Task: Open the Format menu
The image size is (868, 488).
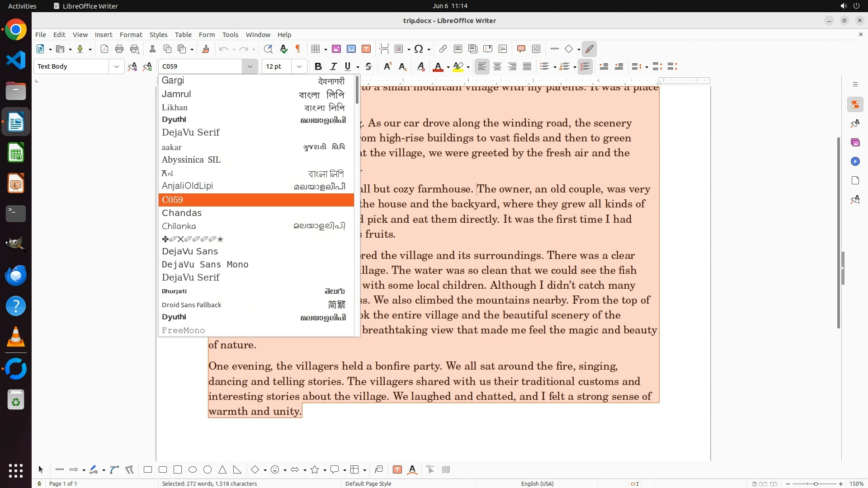Action: [x=131, y=34]
